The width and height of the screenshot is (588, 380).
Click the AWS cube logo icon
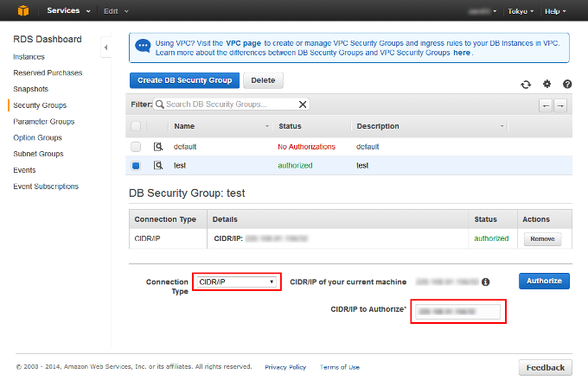tap(23, 10)
